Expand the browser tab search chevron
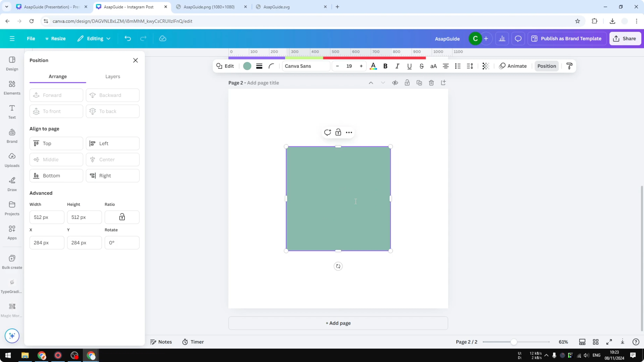The image size is (644, 362). [x=7, y=7]
